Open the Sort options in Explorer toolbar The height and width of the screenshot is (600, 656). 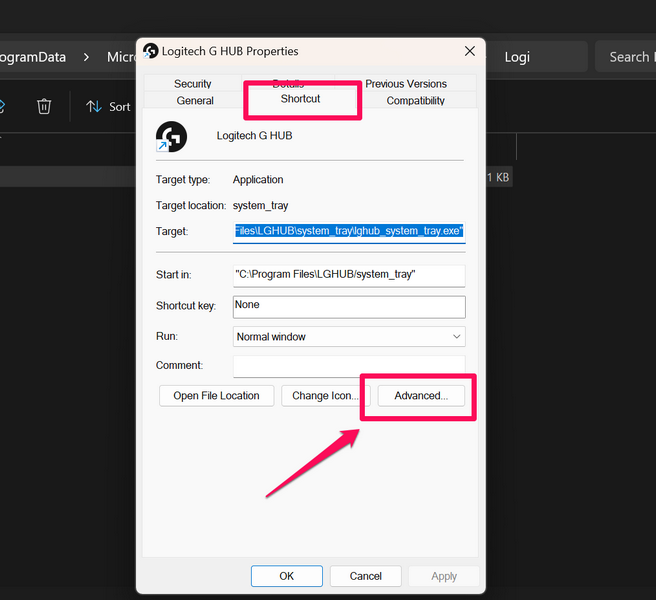[108, 107]
